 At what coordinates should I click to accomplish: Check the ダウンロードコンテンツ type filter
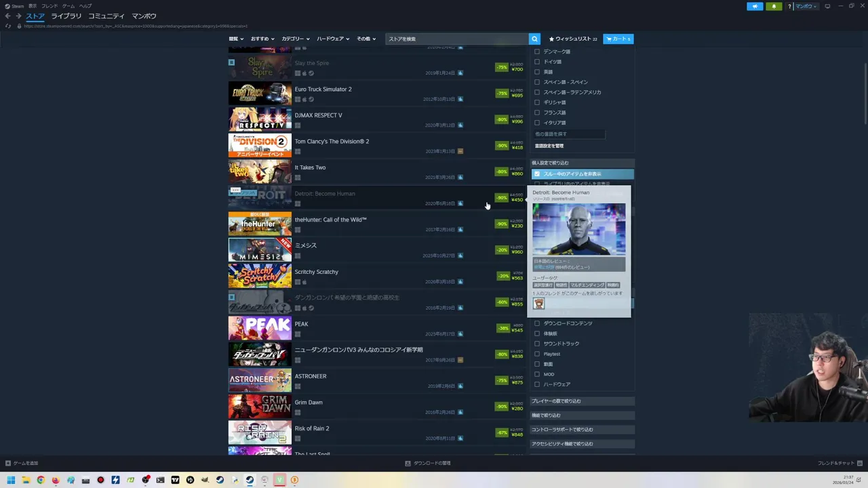click(537, 323)
